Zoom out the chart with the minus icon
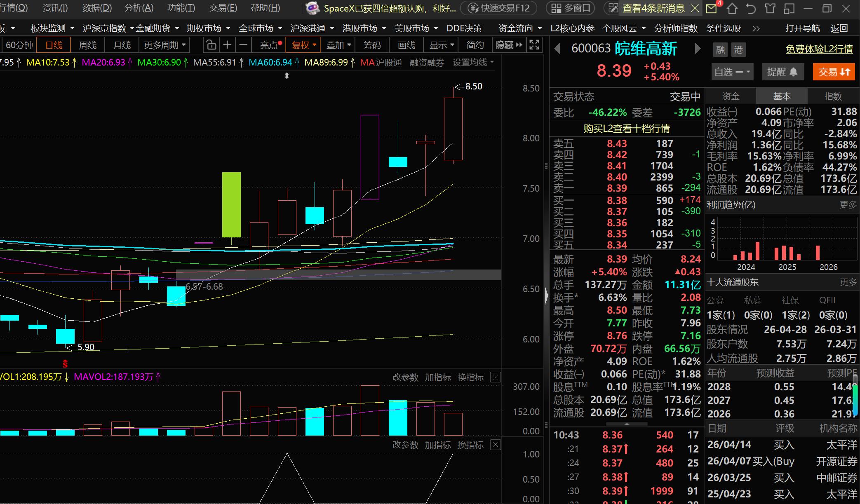 [x=244, y=45]
